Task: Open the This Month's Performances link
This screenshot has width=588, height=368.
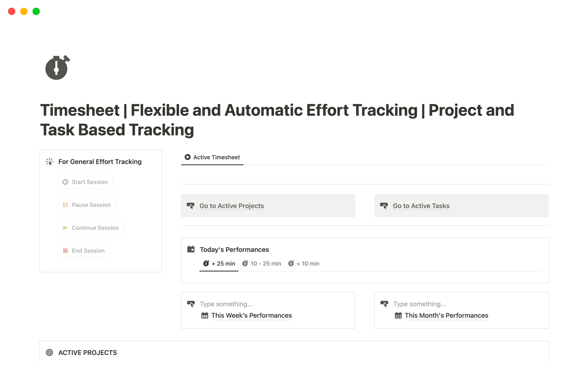Action: (x=447, y=315)
